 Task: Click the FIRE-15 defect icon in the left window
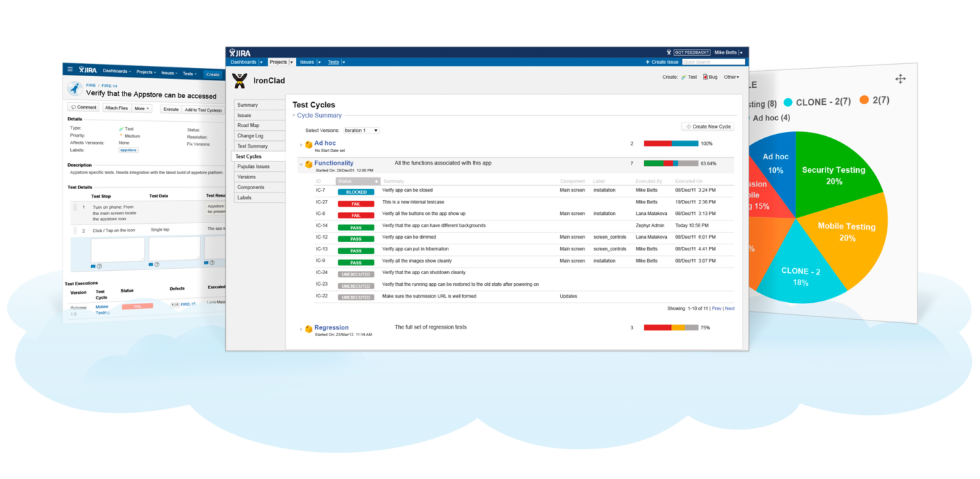[x=175, y=304]
